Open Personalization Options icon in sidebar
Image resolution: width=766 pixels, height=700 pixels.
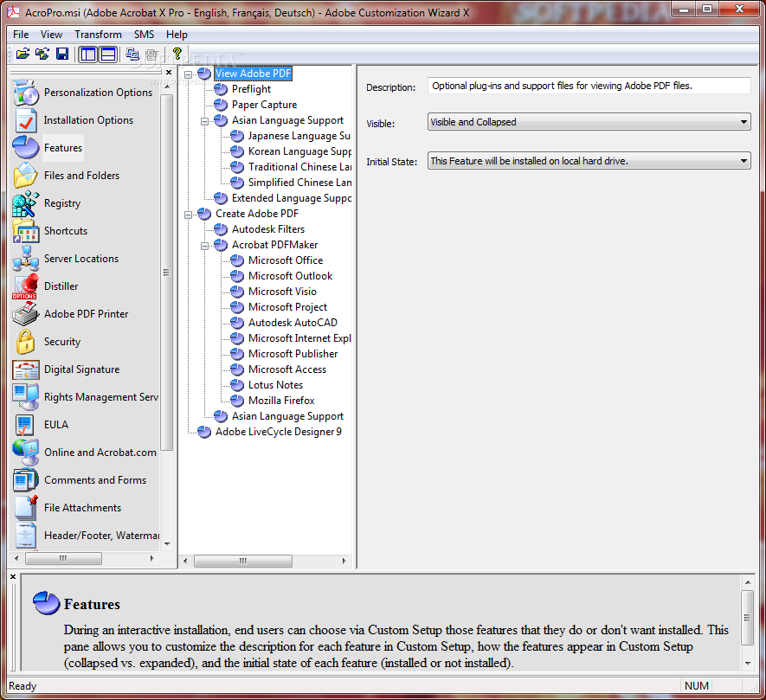pos(26,93)
